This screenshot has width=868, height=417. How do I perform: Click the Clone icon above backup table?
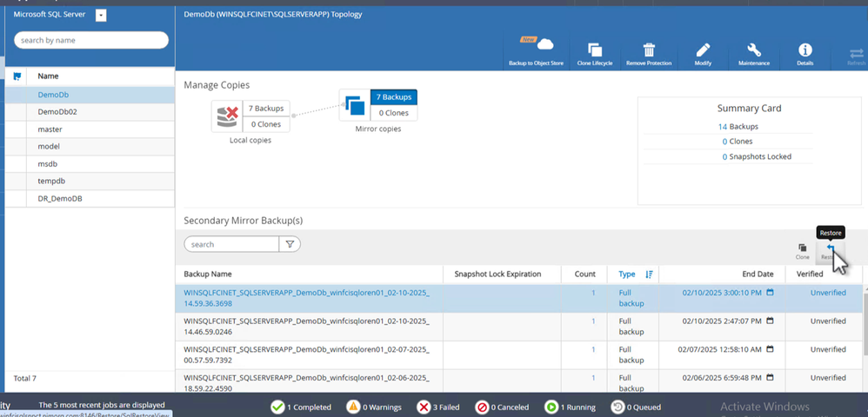pos(802,249)
